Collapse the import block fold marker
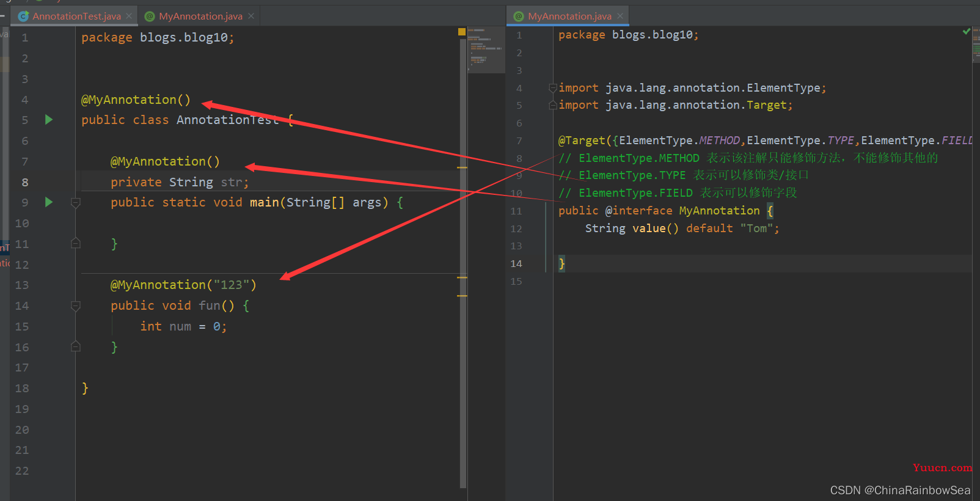Viewport: 980px width, 501px height. (x=552, y=87)
